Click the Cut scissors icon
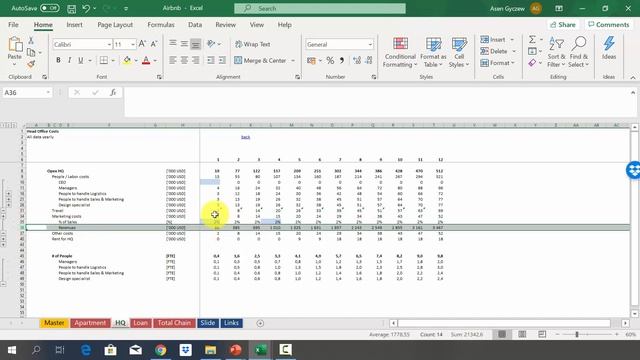Viewport: 640px width, 360px height. tap(31, 40)
